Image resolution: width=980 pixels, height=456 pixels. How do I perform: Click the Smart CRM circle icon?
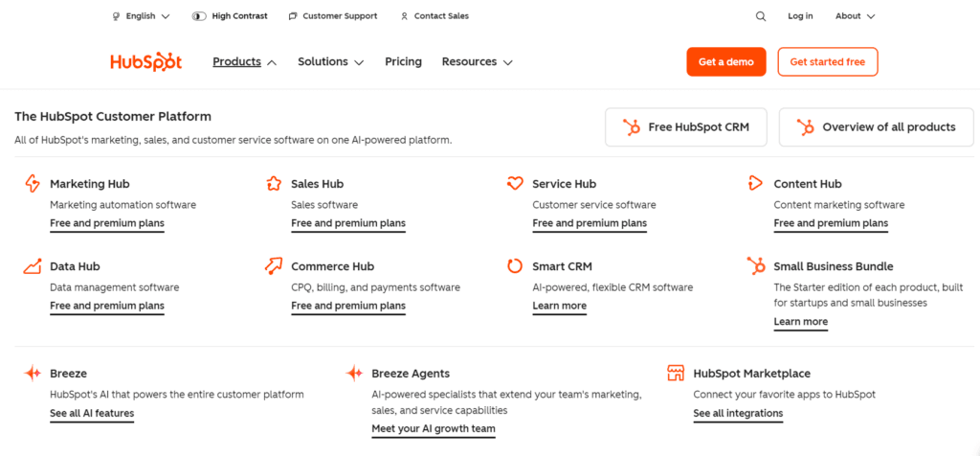[x=514, y=266]
